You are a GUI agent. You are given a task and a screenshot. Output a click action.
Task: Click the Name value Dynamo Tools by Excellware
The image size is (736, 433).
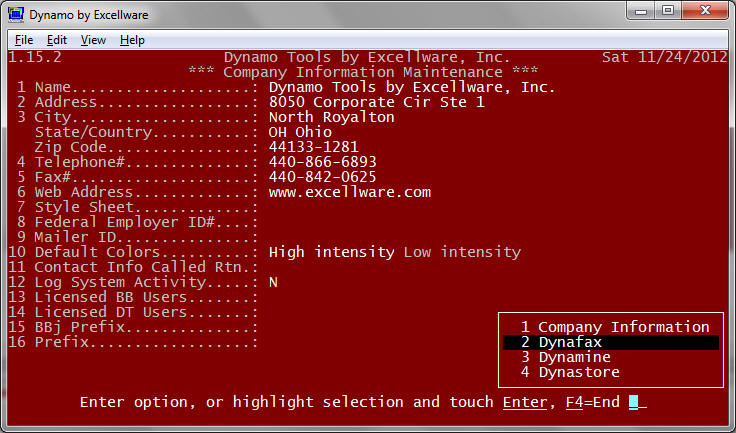[x=412, y=87]
